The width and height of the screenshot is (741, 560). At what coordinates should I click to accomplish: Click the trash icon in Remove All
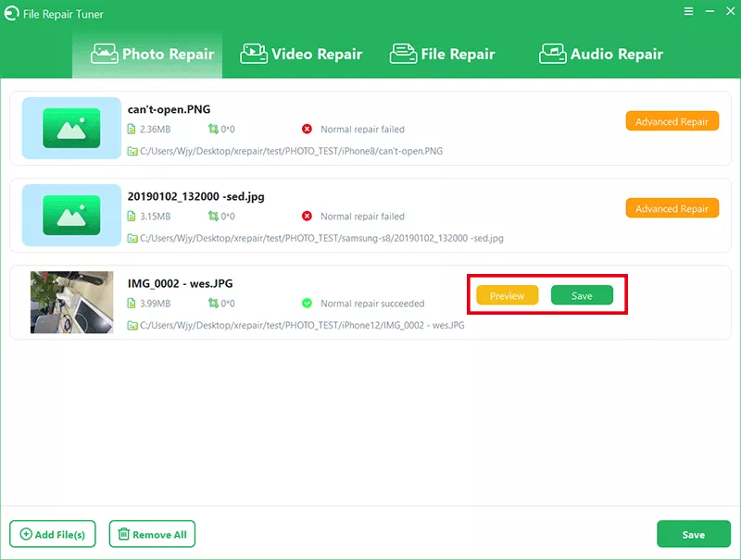(123, 534)
